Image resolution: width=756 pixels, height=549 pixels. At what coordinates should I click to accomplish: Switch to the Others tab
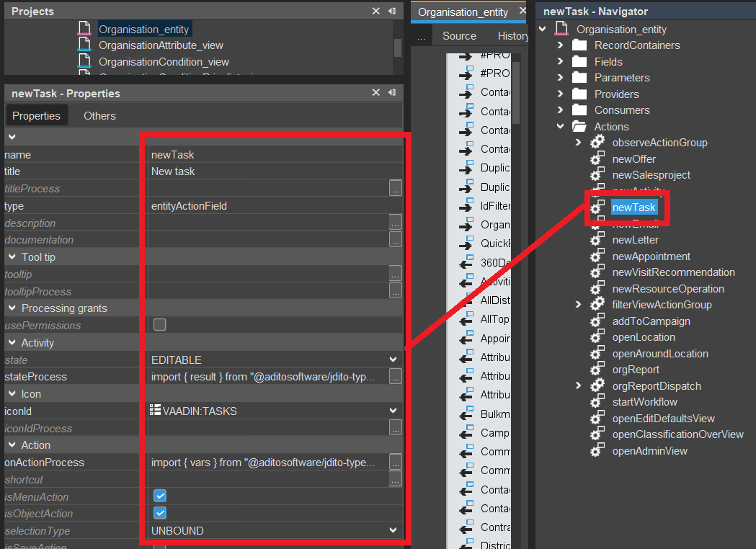click(99, 115)
